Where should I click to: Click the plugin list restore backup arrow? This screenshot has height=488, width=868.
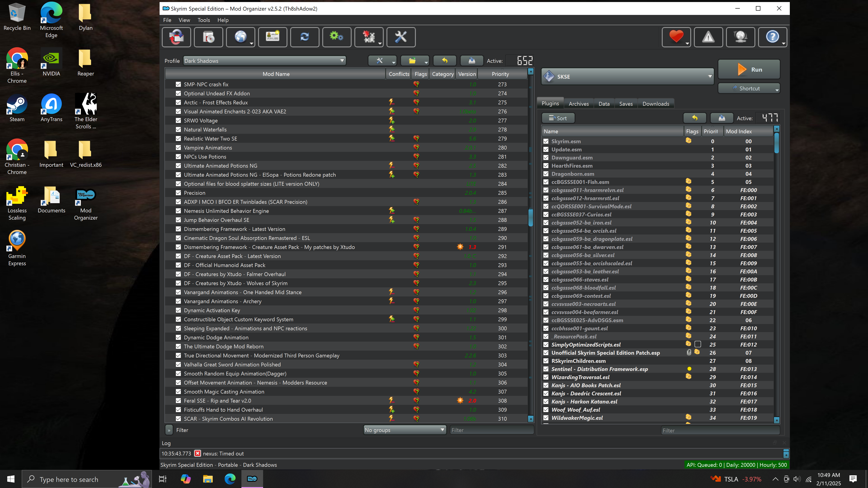[x=695, y=118]
